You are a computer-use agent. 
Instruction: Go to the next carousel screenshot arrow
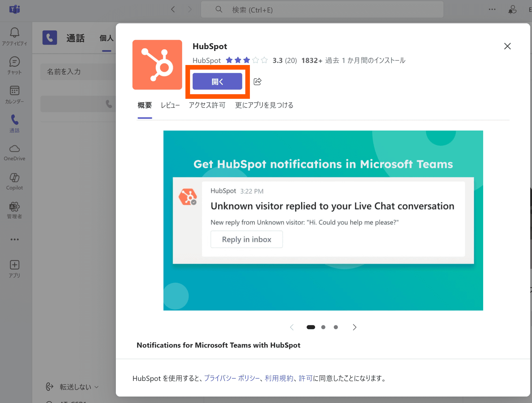354,327
